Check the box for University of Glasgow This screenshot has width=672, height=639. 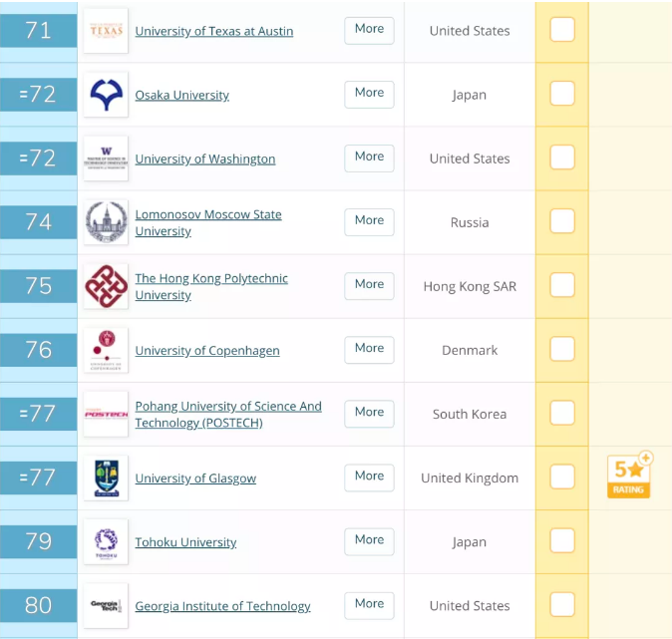point(562,478)
